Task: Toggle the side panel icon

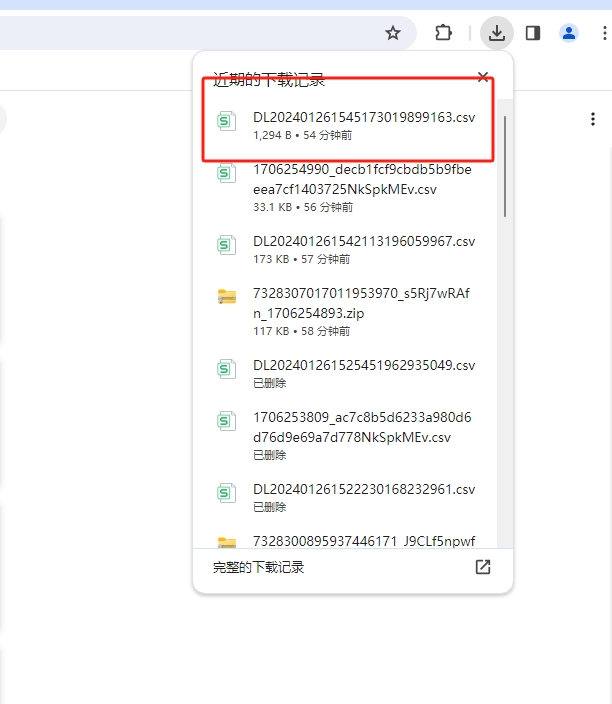Action: 533,33
